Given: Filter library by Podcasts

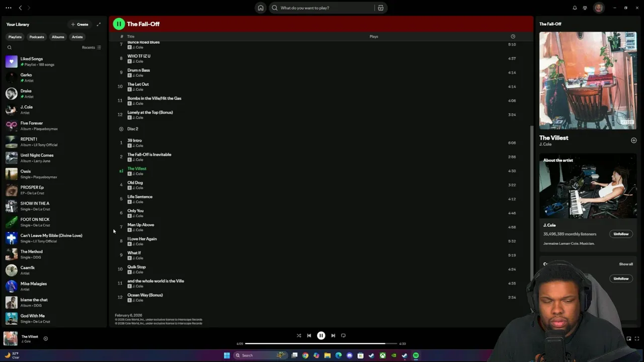Looking at the screenshot, I should click(37, 37).
